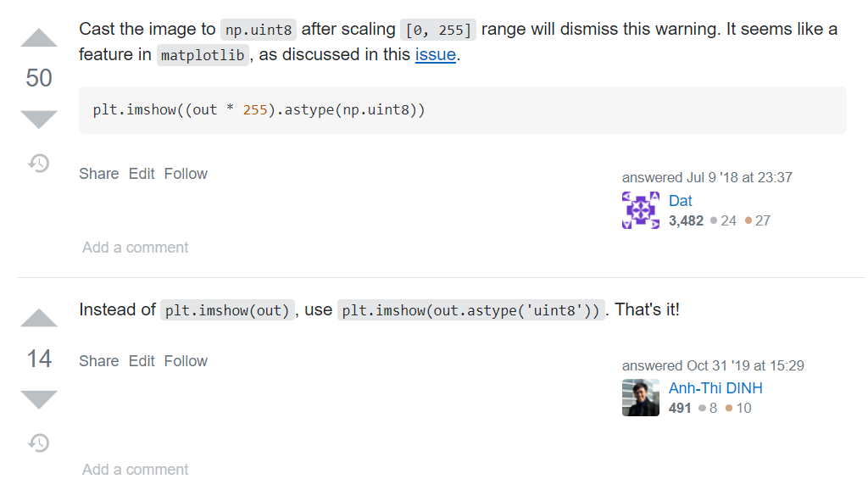868x490 pixels.
Task: Share the answer by Anh-Thi DINH
Action: tap(98, 361)
